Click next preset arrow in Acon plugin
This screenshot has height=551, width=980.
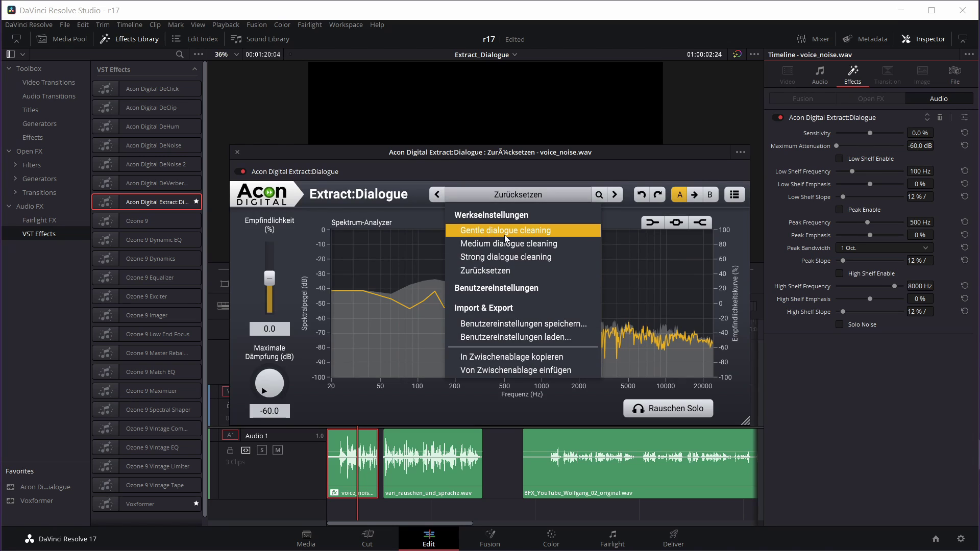pyautogui.click(x=615, y=194)
